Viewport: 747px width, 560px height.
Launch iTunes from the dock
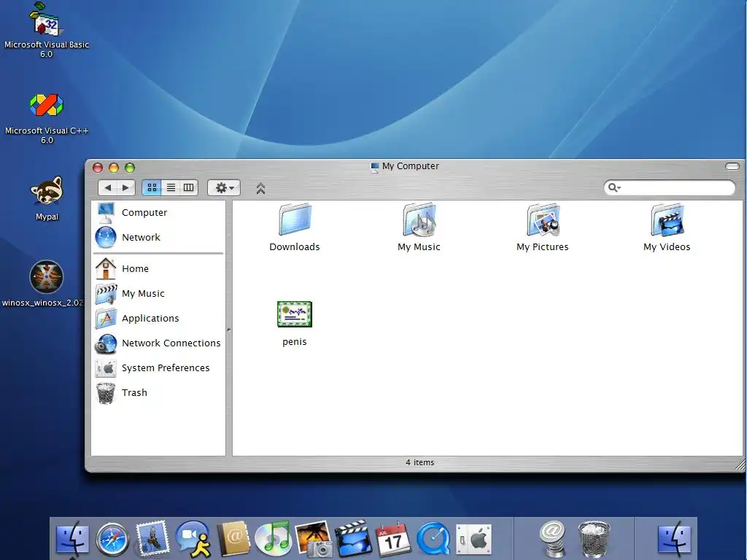(273, 539)
